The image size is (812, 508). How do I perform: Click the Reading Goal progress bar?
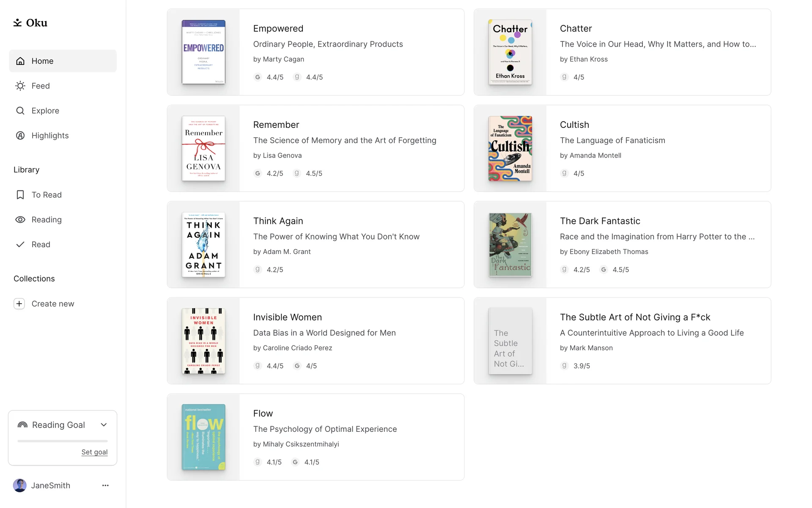(63, 441)
